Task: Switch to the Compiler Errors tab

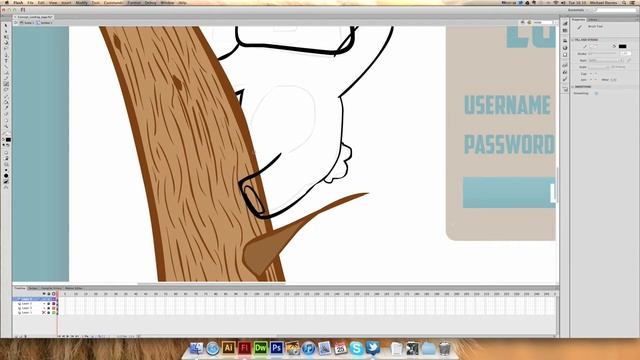Action: tap(51, 288)
